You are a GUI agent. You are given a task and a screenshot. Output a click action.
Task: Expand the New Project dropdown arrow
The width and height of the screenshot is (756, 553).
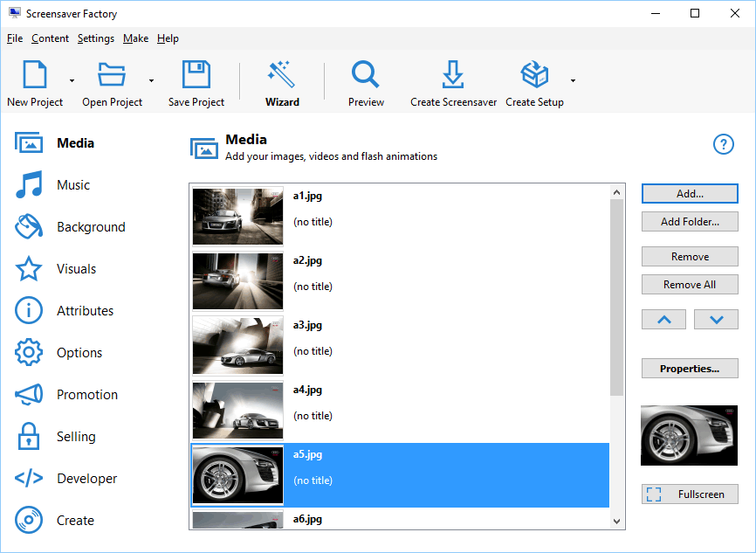(72, 81)
